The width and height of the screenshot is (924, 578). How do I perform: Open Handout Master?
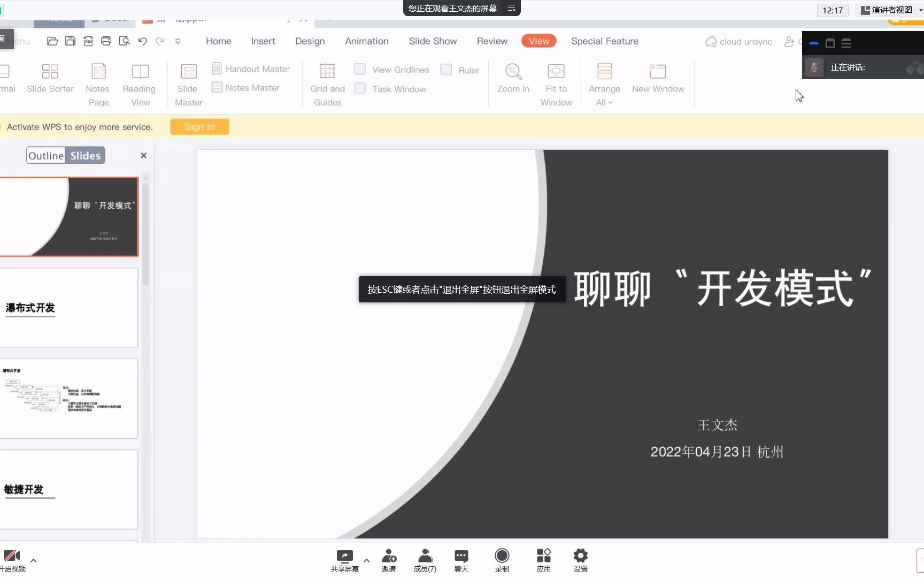(x=251, y=69)
